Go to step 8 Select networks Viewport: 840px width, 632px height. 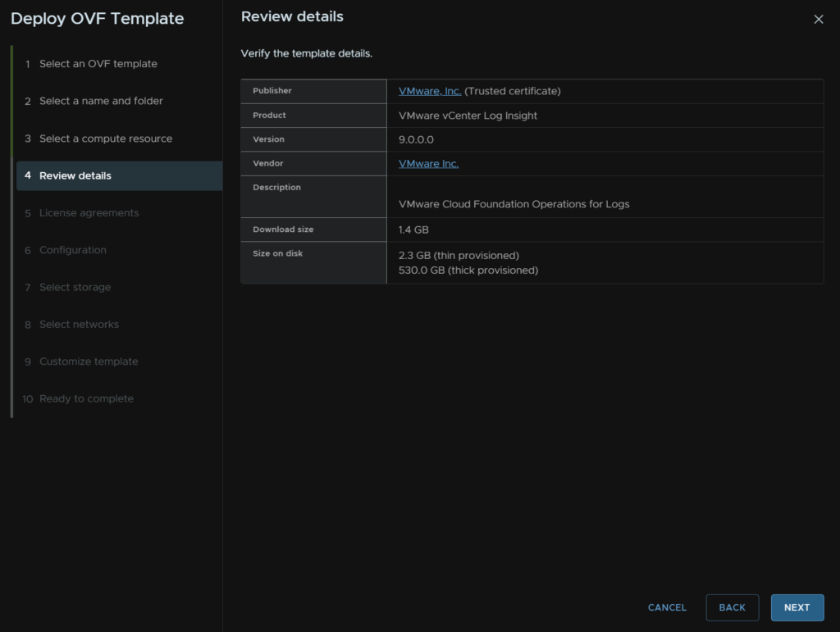79,325
